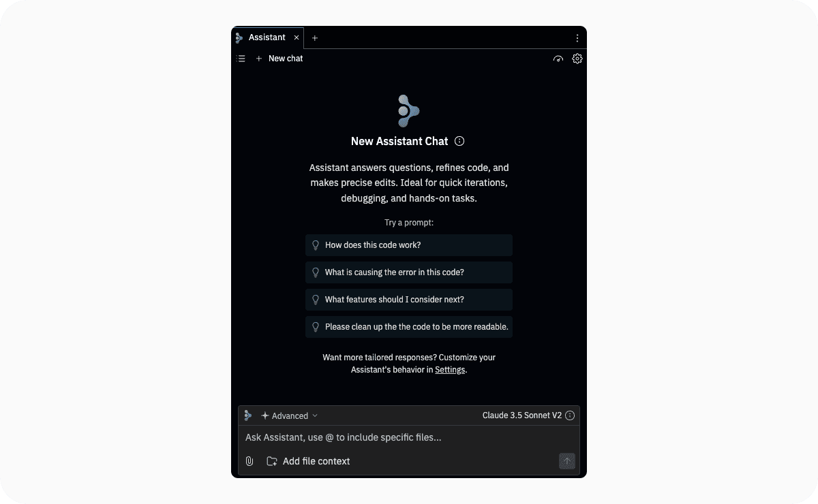This screenshot has width=818, height=504.
Task: Click the three-dot menu in tab bar
Action: click(x=577, y=38)
